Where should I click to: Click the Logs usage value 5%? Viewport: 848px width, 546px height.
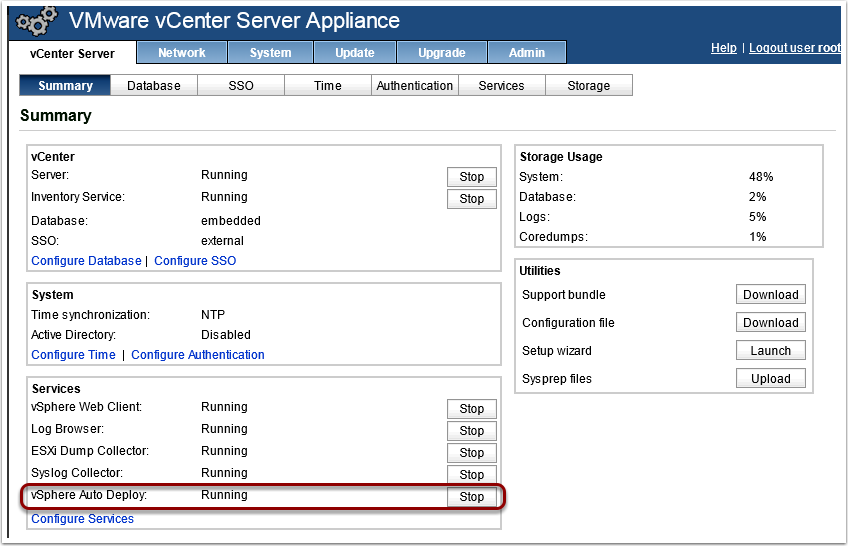pyautogui.click(x=758, y=217)
